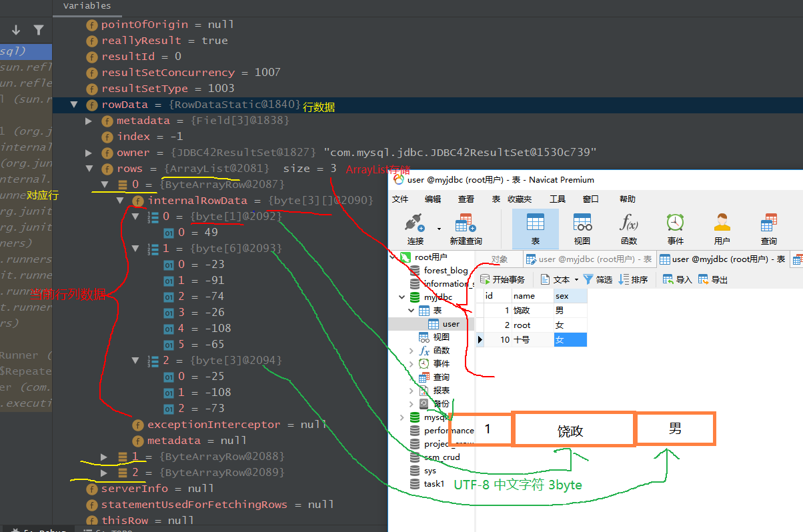Expand row 1 ByteArrayRow@1088 node
This screenshot has height=532, width=803.
104,457
